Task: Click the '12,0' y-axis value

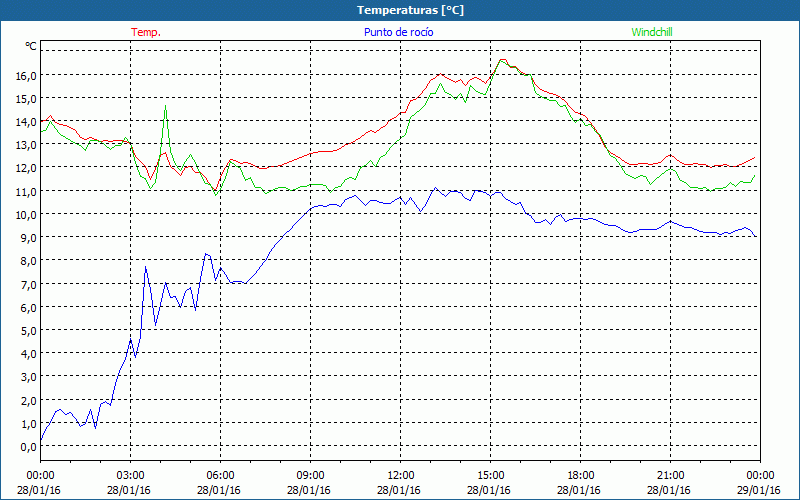Action: pos(27,168)
